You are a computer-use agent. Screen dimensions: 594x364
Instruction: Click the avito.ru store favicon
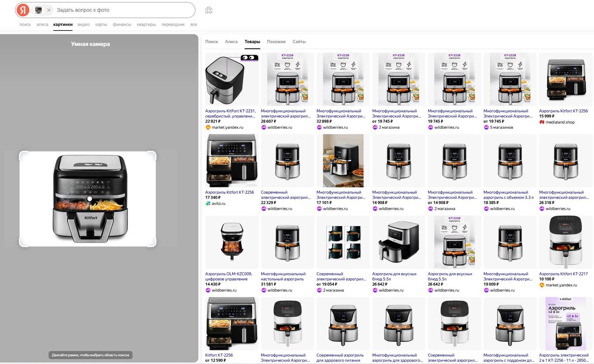coord(208,203)
